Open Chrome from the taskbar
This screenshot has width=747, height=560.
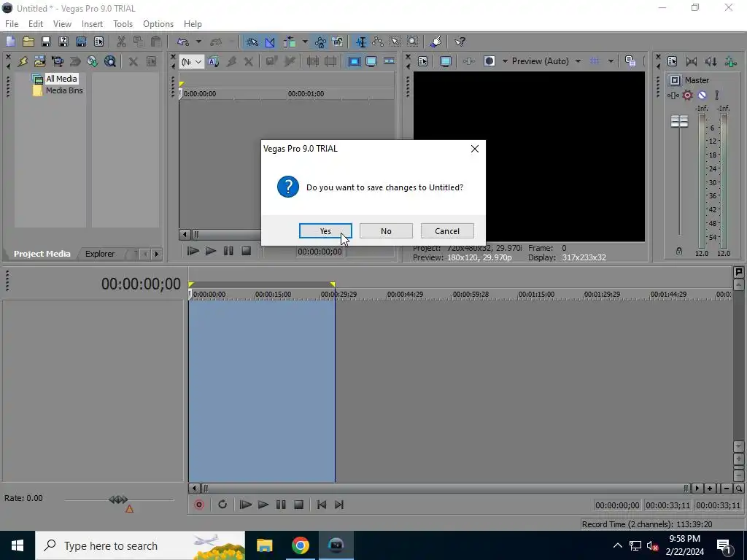click(x=300, y=545)
